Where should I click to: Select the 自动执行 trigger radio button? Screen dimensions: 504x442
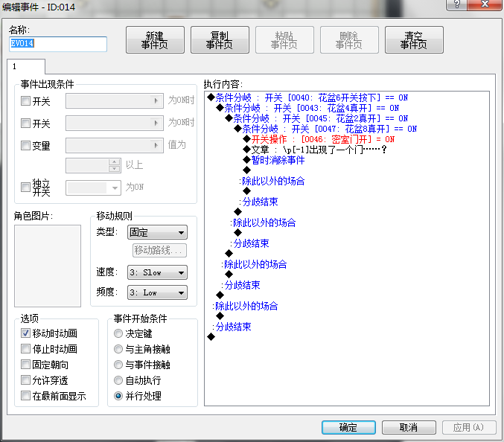pos(118,380)
